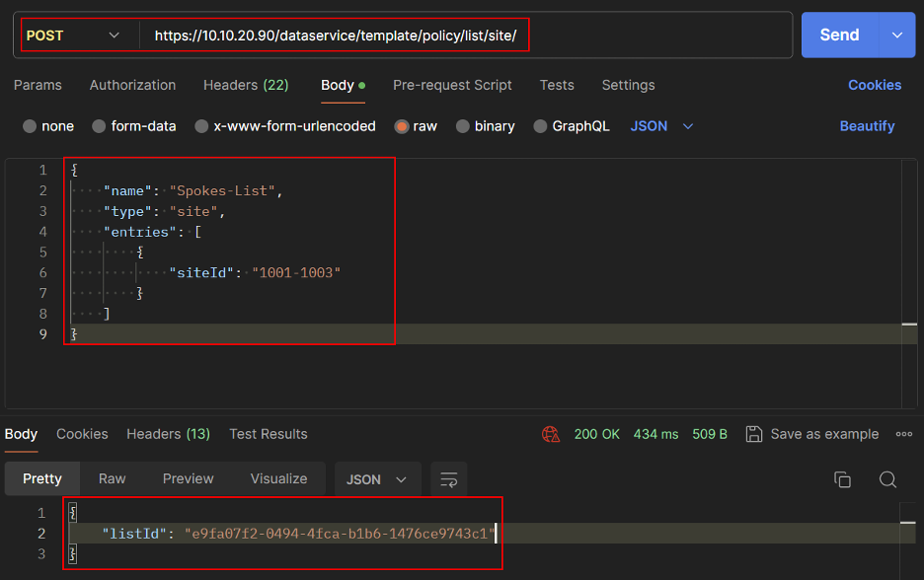Click the Save as example disk icon

click(x=754, y=434)
